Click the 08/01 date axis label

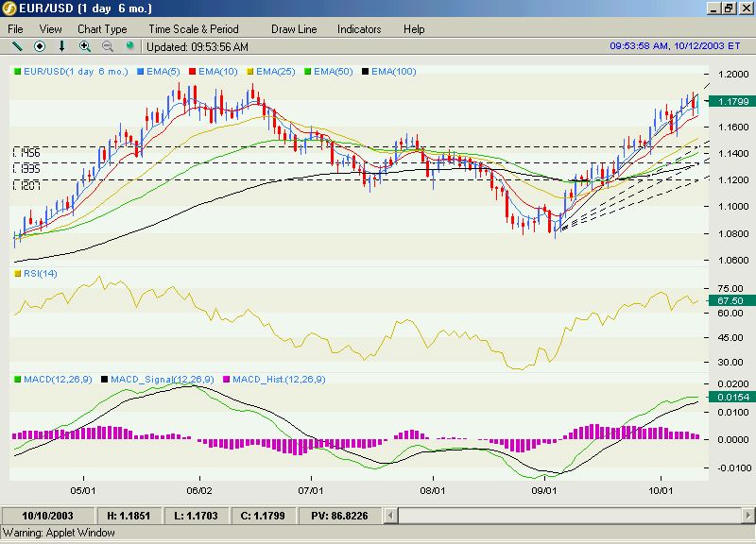click(433, 490)
